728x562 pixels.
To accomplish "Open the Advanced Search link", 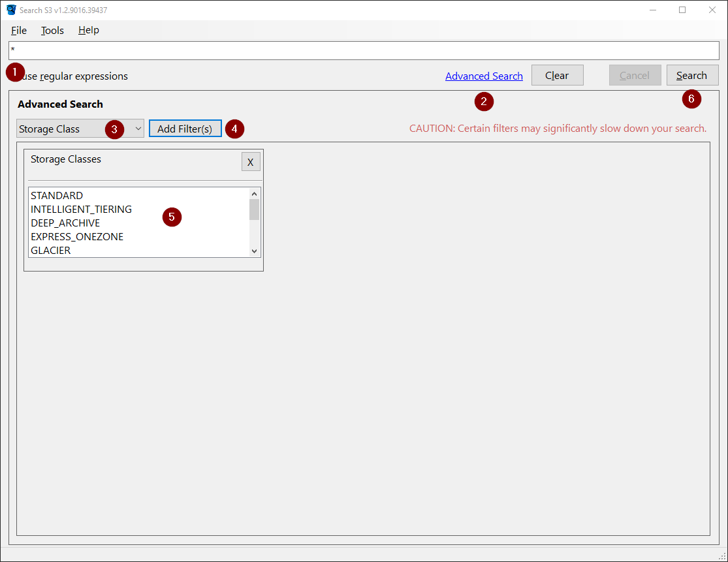I will point(484,76).
